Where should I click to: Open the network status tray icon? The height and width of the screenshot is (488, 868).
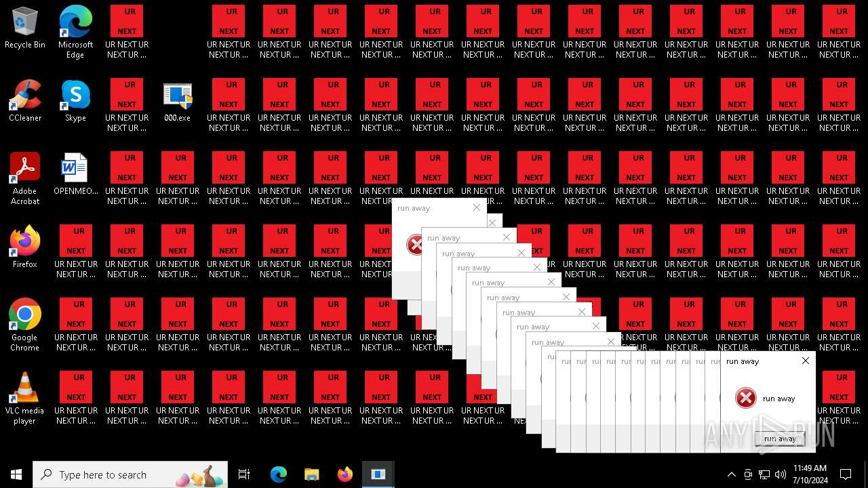[x=764, y=474]
